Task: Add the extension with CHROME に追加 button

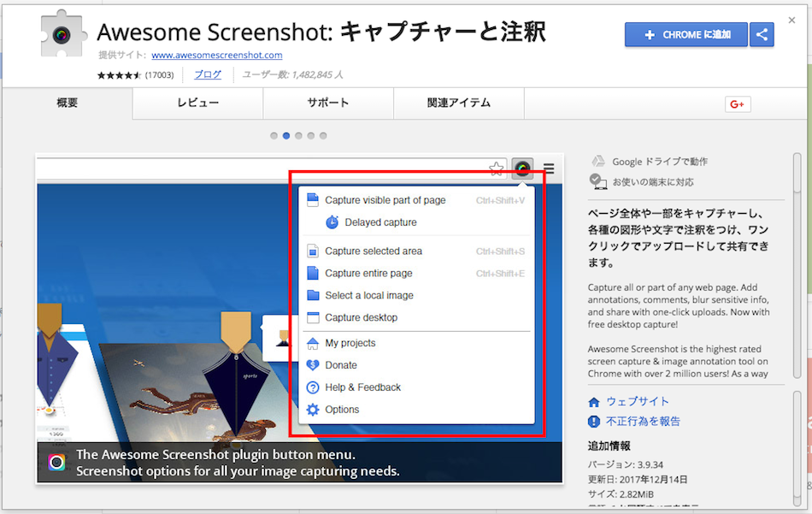Action: [x=686, y=35]
